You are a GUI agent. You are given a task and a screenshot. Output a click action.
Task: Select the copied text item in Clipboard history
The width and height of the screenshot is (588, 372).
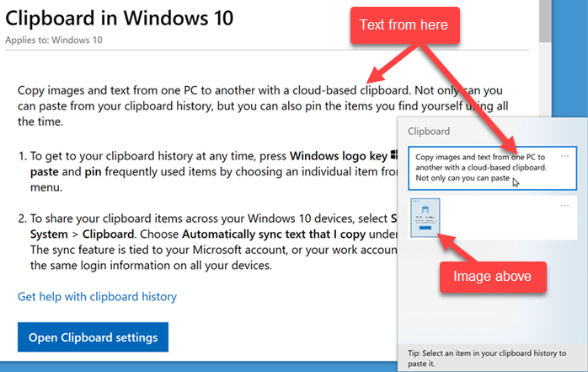[x=492, y=168]
